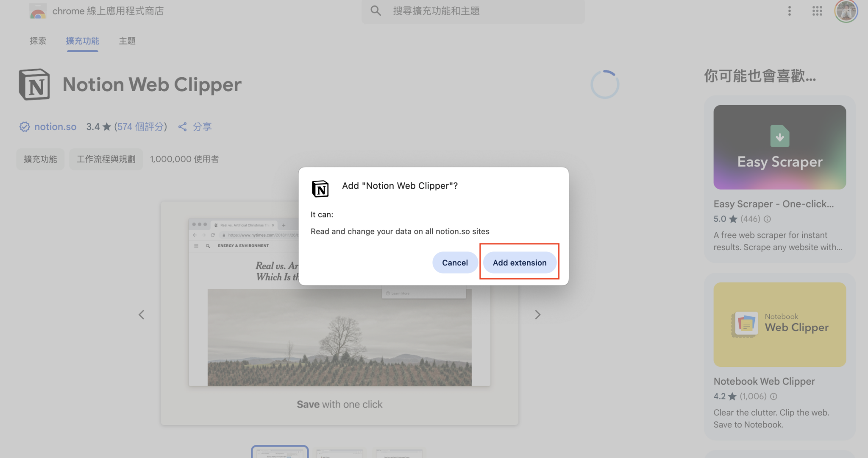Click the search magnifier icon
The height and width of the screenshot is (458, 868).
[x=376, y=11]
